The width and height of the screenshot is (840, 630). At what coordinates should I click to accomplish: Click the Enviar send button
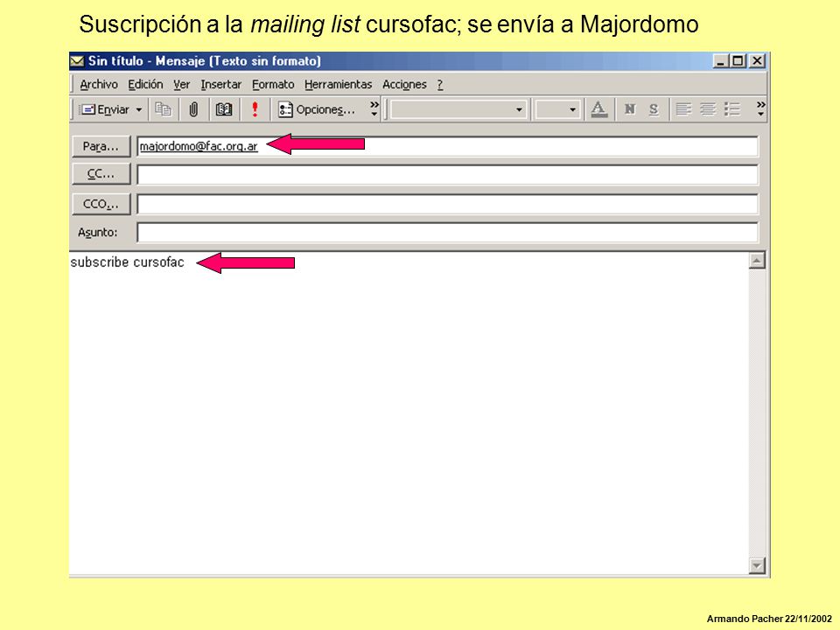pyautogui.click(x=105, y=110)
